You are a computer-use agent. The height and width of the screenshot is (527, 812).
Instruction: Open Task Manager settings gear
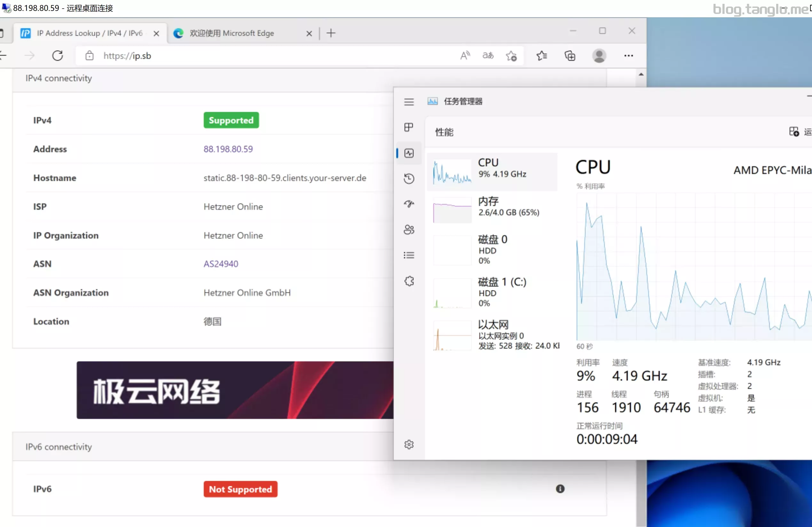click(x=409, y=444)
